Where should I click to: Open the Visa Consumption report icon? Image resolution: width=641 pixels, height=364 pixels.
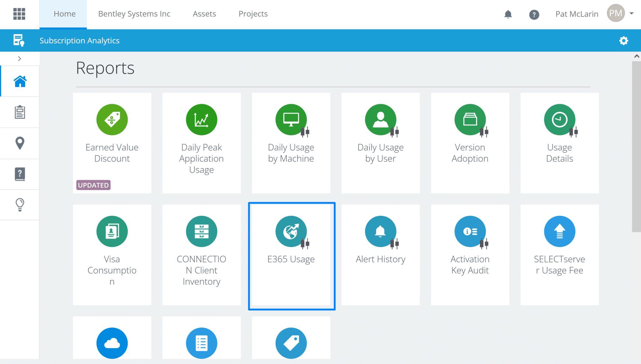click(x=112, y=231)
